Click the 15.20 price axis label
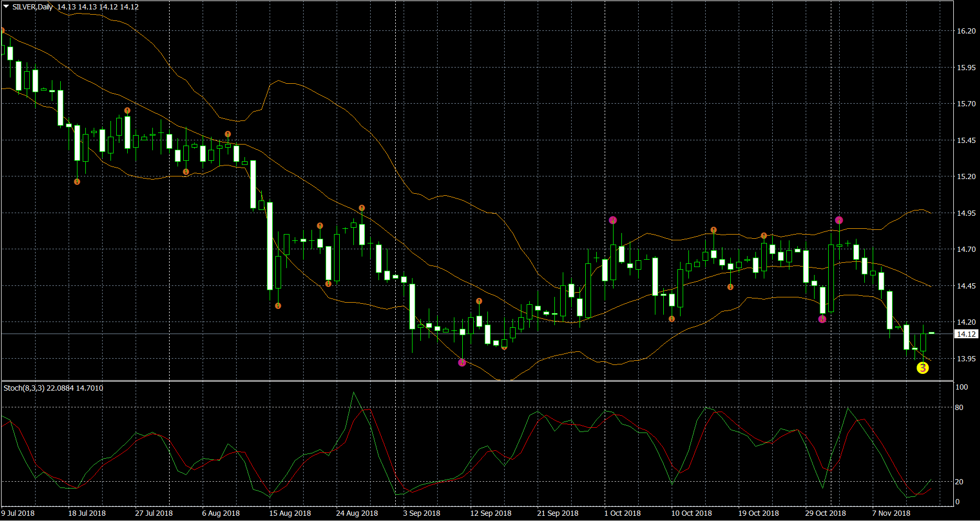This screenshot has height=521, width=980. 966,176
